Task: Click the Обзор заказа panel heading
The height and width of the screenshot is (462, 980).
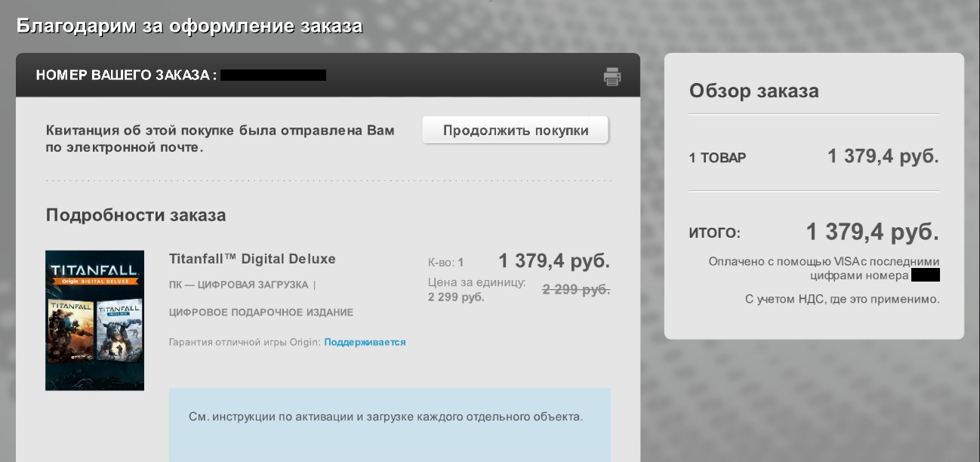Action: point(753,91)
